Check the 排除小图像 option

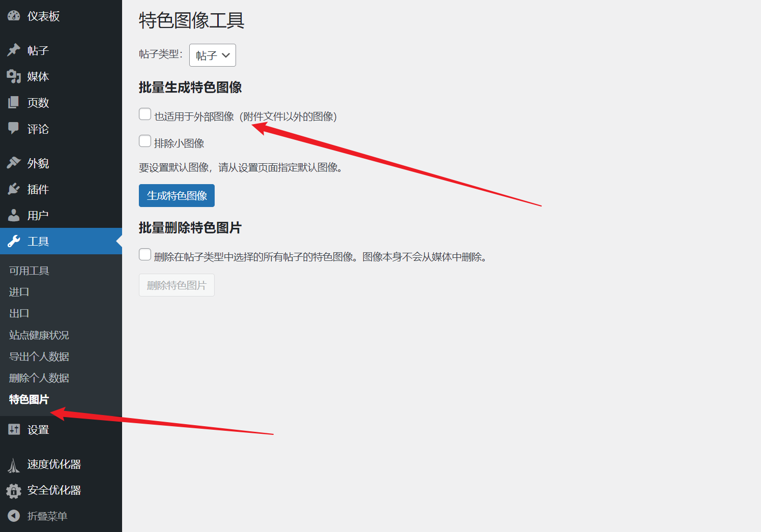point(145,141)
